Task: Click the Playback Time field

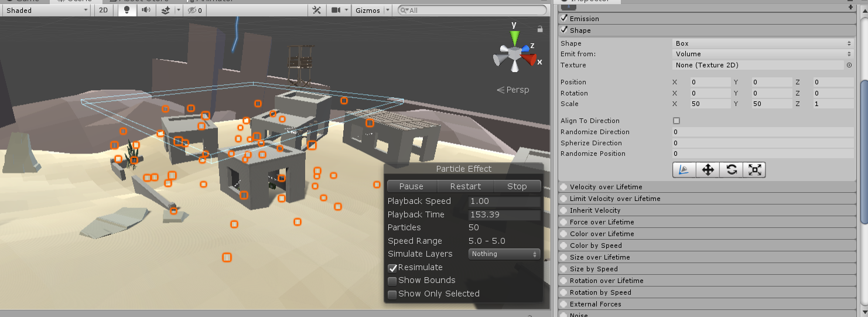Action: [x=504, y=214]
